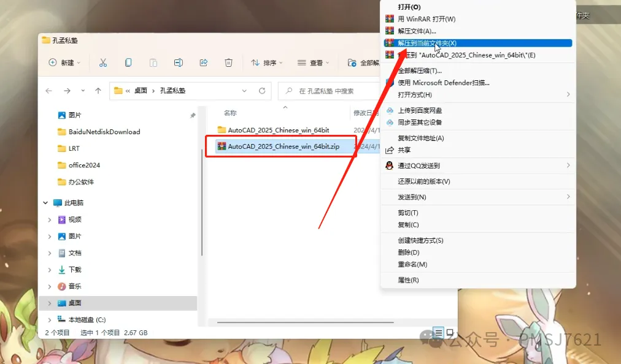Click 孔孟私塾 in the address breadcrumb
Screen dimensions: 621x364
pyautogui.click(x=172, y=91)
